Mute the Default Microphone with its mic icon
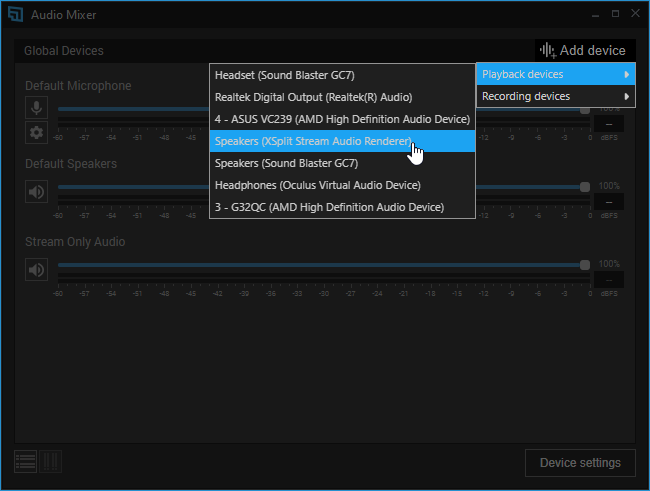 pyautogui.click(x=36, y=108)
